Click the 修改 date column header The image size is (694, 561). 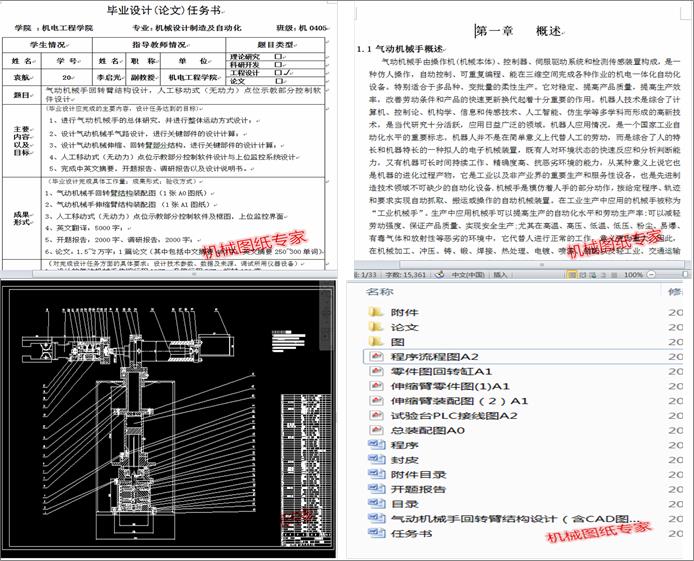675,292
